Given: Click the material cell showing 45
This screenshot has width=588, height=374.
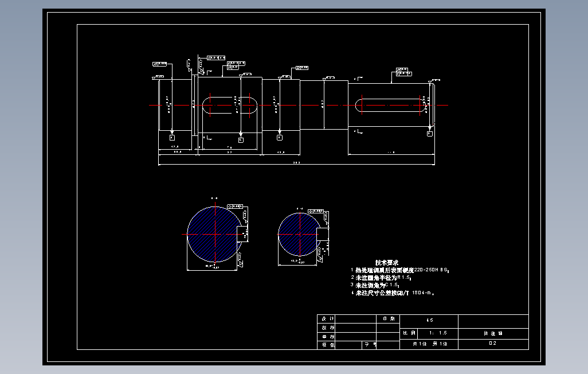Looking at the screenshot, I should click(429, 320).
